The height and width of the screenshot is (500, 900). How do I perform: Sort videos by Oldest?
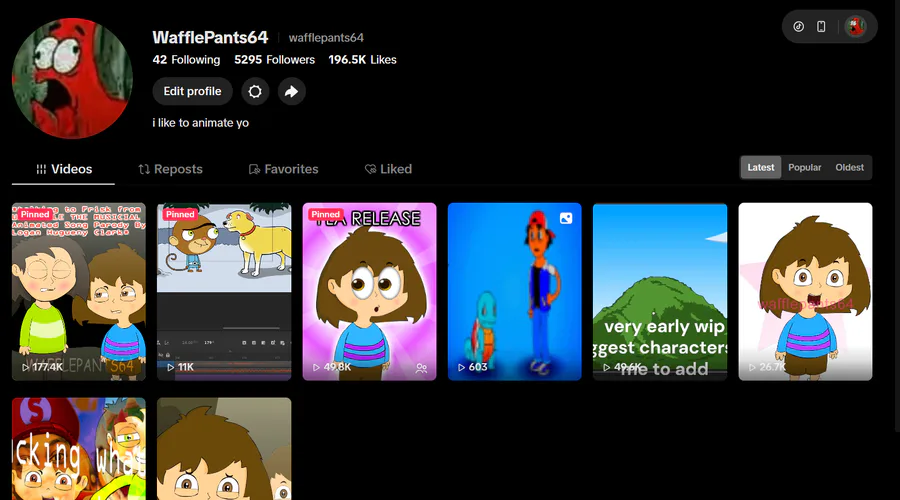point(849,168)
